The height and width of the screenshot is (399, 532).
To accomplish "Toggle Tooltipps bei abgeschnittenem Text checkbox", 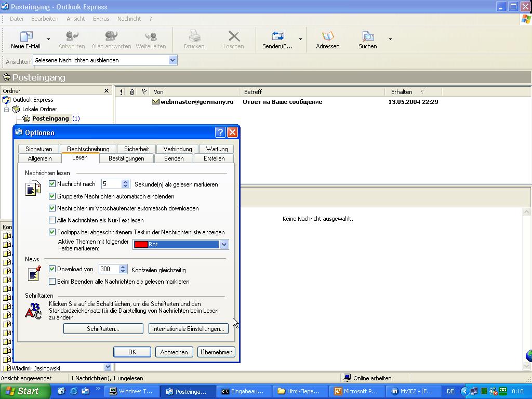I will pos(52,232).
